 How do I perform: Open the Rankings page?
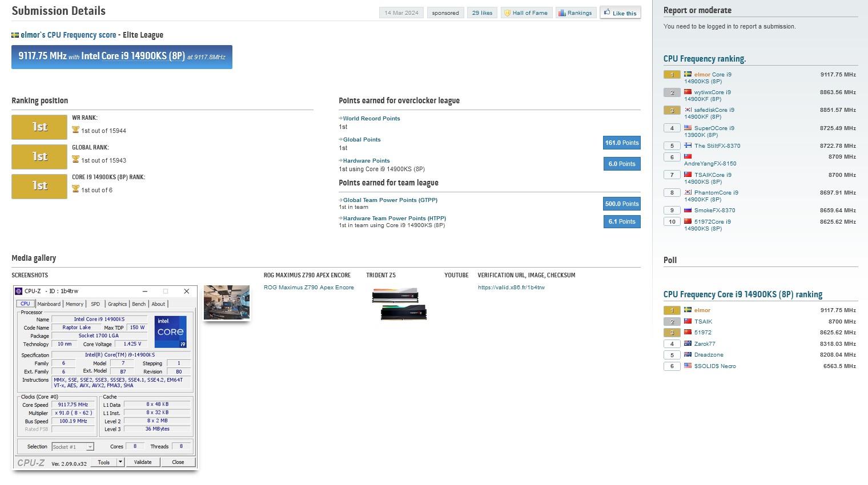(576, 13)
